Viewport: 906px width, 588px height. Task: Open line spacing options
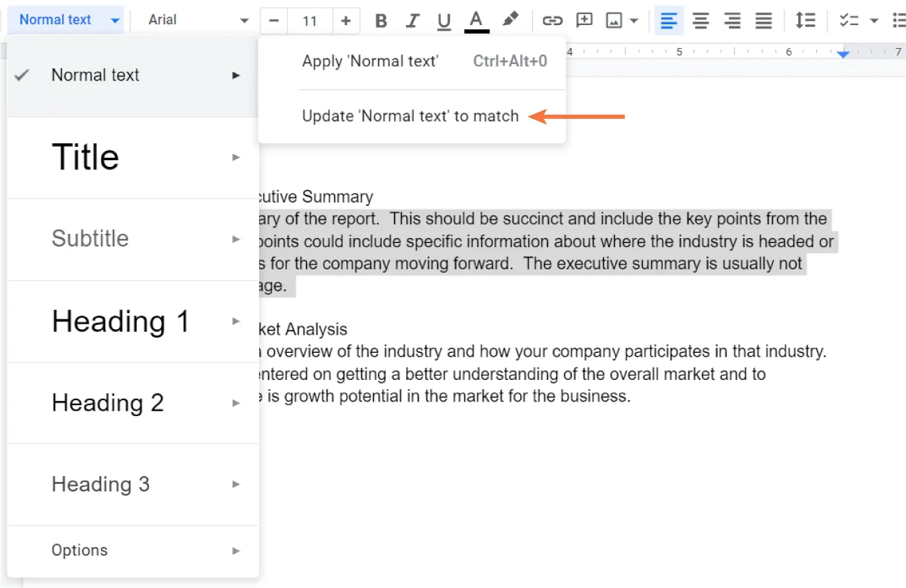805,20
